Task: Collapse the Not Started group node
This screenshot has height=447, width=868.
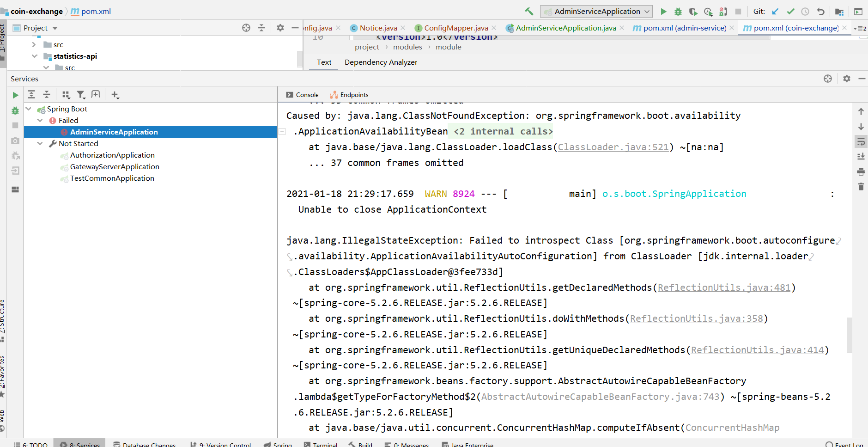Action: 40,143
